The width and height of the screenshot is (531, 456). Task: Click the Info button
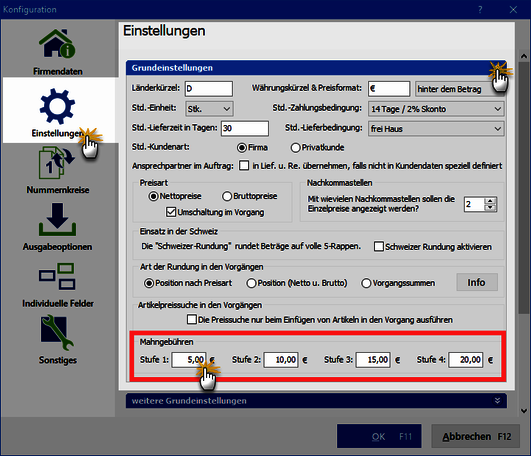477,282
